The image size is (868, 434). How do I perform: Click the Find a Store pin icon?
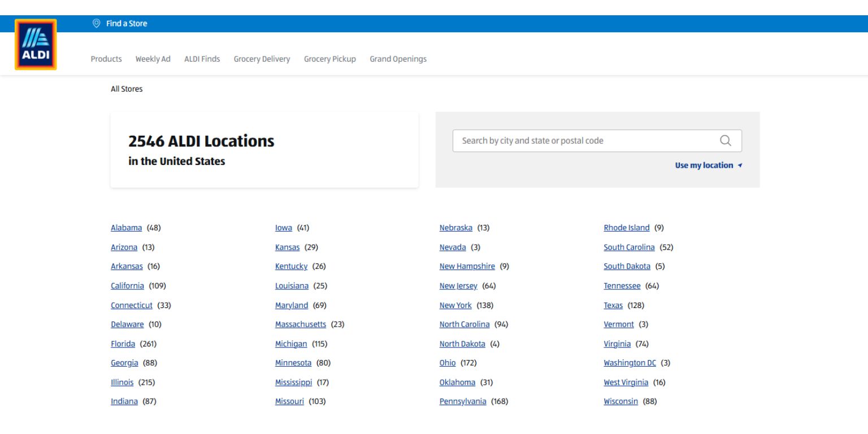point(96,24)
